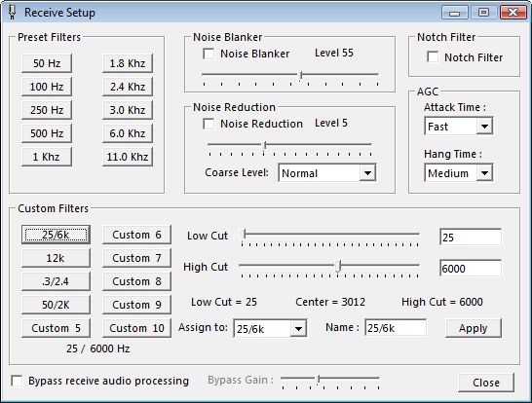Choose the 500 Hz preset filter
The image size is (532, 403).
tap(47, 133)
